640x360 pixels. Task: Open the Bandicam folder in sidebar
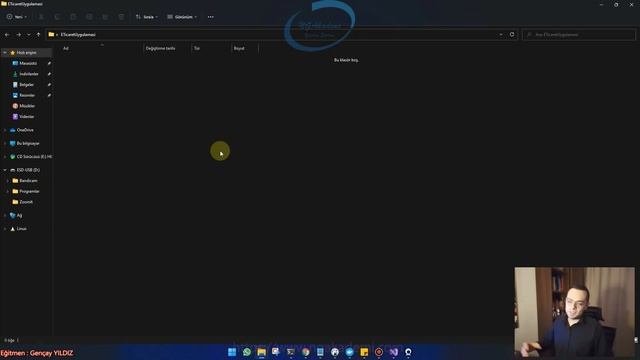pos(28,180)
